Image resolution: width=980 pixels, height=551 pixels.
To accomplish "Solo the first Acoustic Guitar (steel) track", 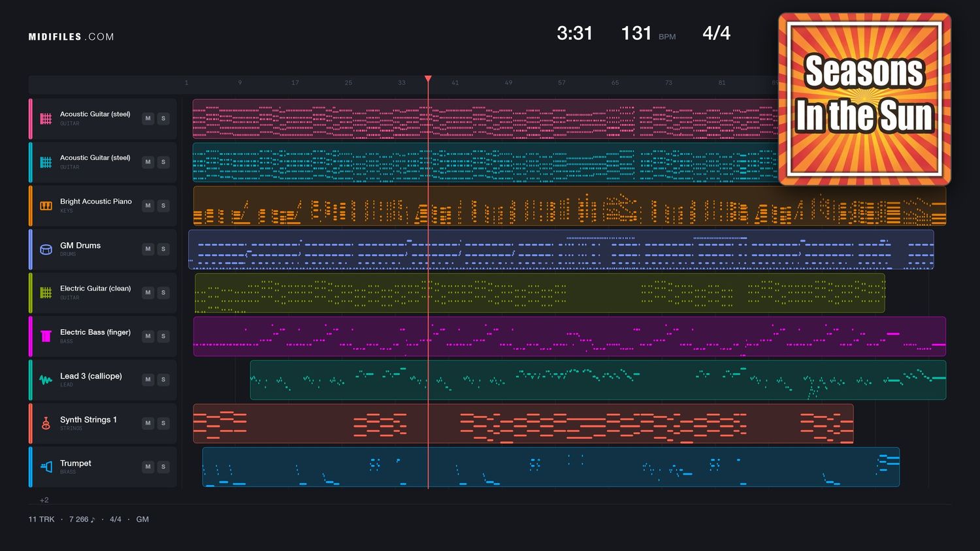I will (x=163, y=119).
